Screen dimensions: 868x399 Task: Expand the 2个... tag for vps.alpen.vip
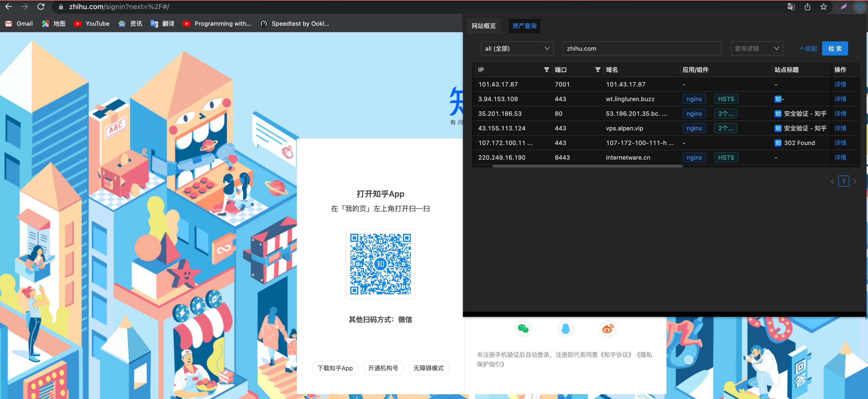coord(725,128)
